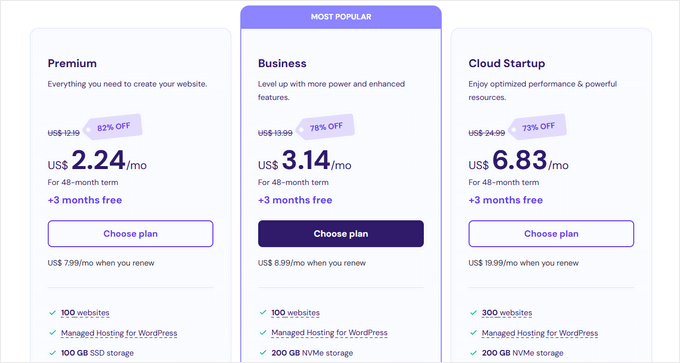Click 'US$ 8.99/mo when you renew' text
The image size is (680, 363).
point(312,263)
